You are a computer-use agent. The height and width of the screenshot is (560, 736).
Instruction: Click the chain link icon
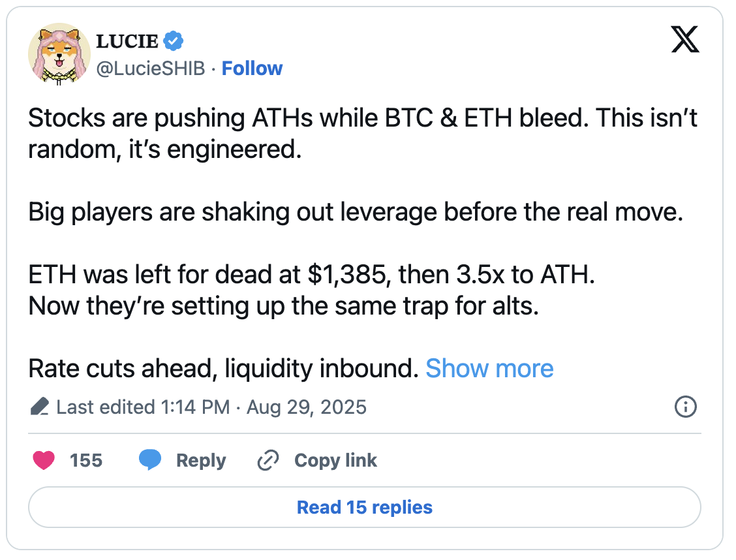(268, 461)
